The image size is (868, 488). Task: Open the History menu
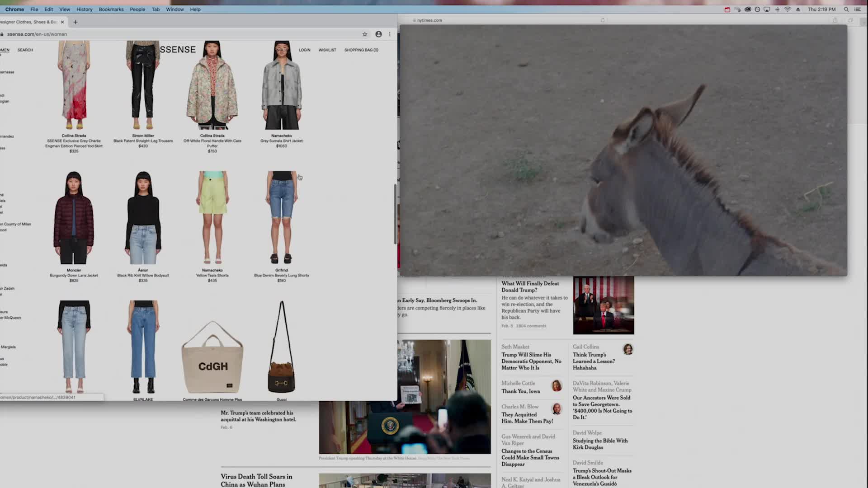(84, 9)
